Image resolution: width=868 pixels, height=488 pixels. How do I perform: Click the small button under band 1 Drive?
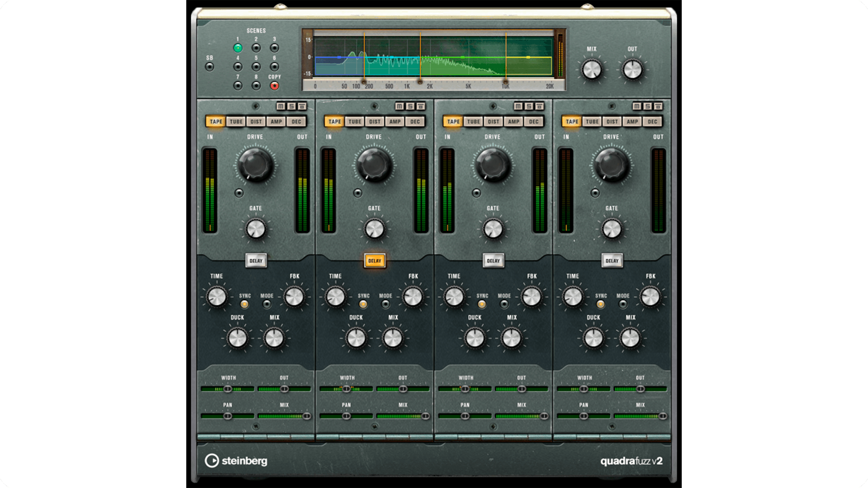239,193
